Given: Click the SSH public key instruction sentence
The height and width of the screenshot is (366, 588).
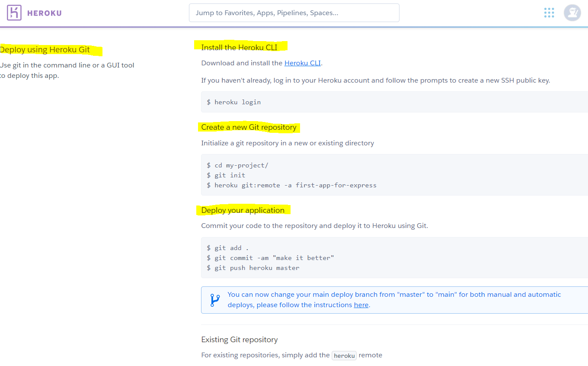Looking at the screenshot, I should [x=375, y=80].
